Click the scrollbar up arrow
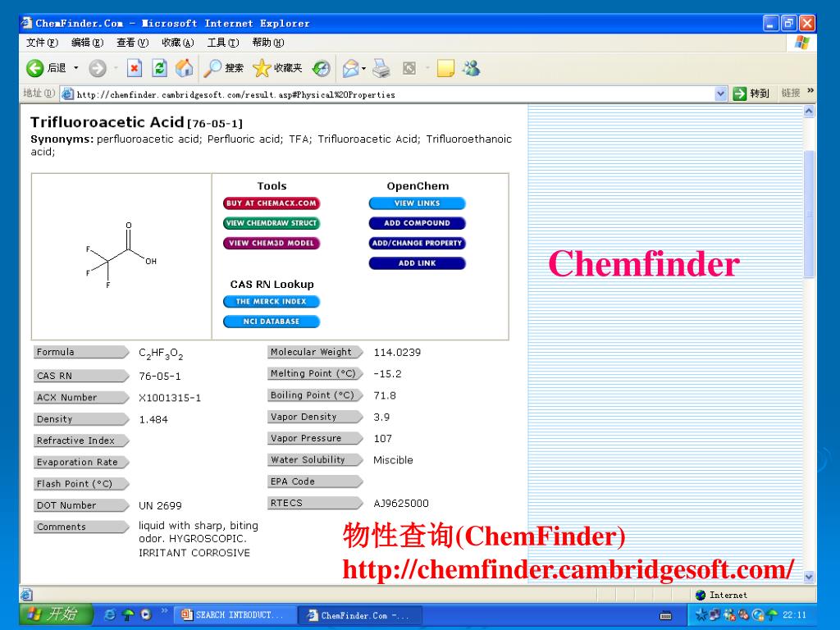Image resolution: width=840 pixels, height=630 pixels. [x=809, y=112]
